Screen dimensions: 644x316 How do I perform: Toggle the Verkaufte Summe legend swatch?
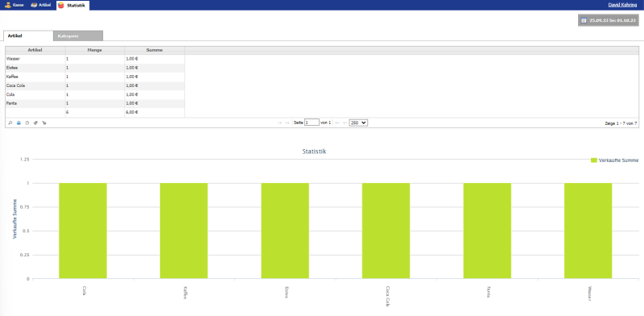click(593, 160)
